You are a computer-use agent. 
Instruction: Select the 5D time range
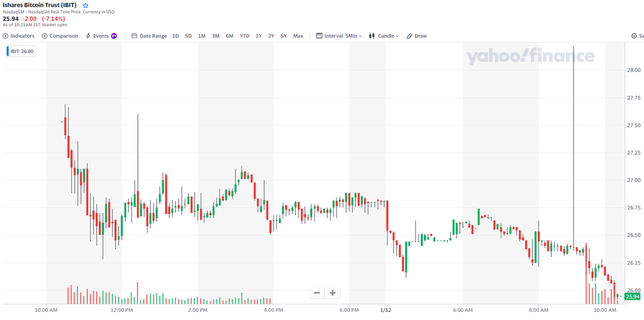pyautogui.click(x=188, y=36)
